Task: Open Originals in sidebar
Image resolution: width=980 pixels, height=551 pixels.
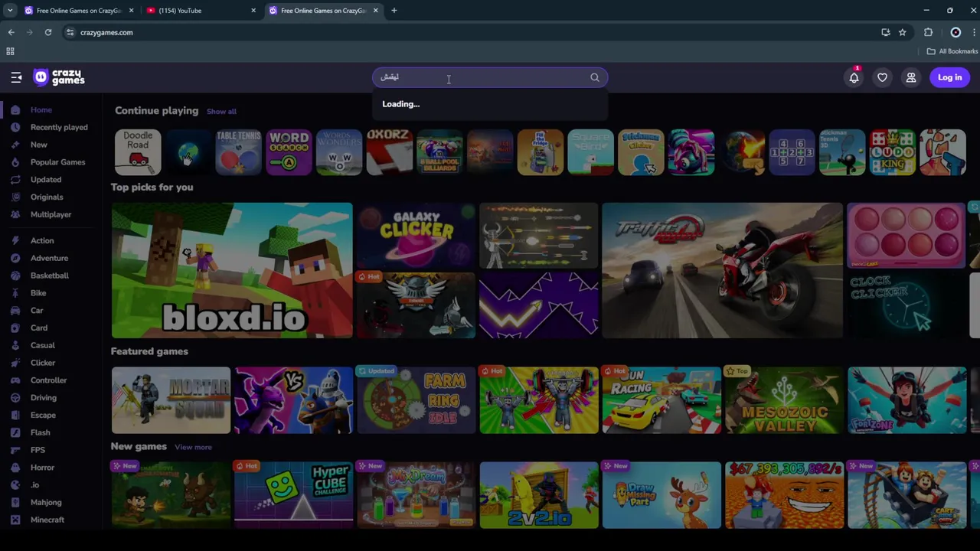Action: pyautogui.click(x=46, y=197)
